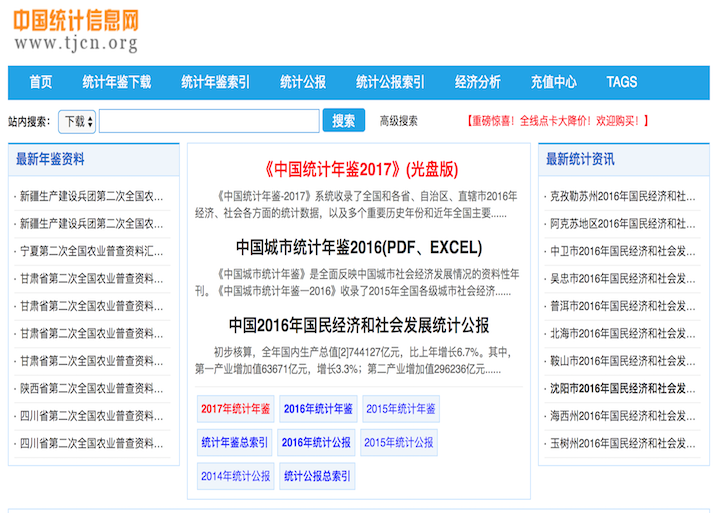
Task: Focus the 站内搜索 text input field
Action: tap(209, 121)
